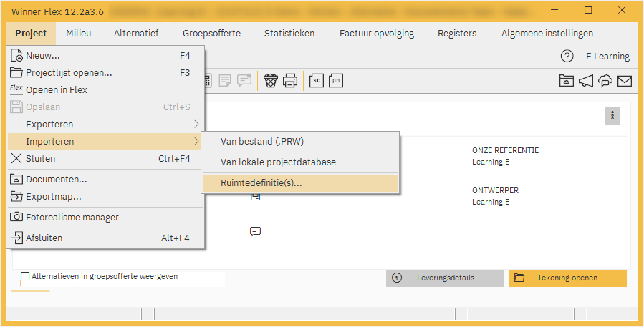Click the trash basket toolbar icon

click(271, 81)
